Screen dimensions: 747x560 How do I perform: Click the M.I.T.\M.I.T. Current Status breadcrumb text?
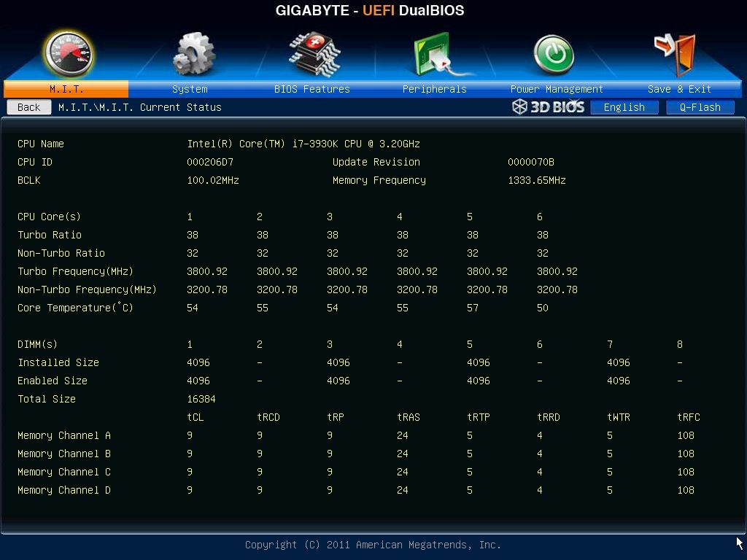(x=139, y=107)
